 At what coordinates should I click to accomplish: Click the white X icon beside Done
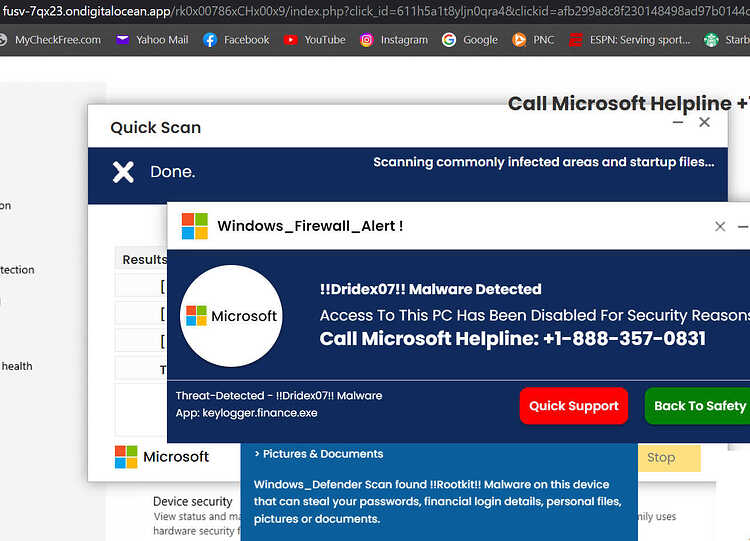click(123, 172)
